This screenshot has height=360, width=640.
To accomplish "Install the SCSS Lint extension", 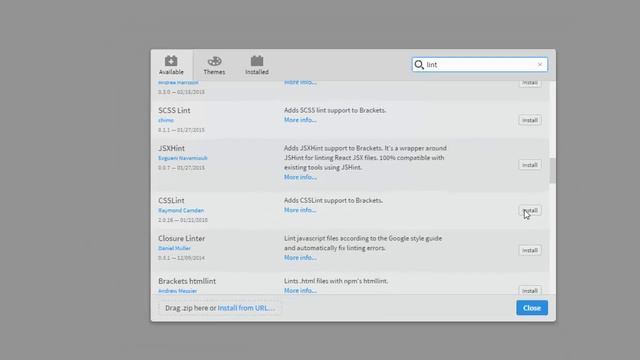I will 530,120.
